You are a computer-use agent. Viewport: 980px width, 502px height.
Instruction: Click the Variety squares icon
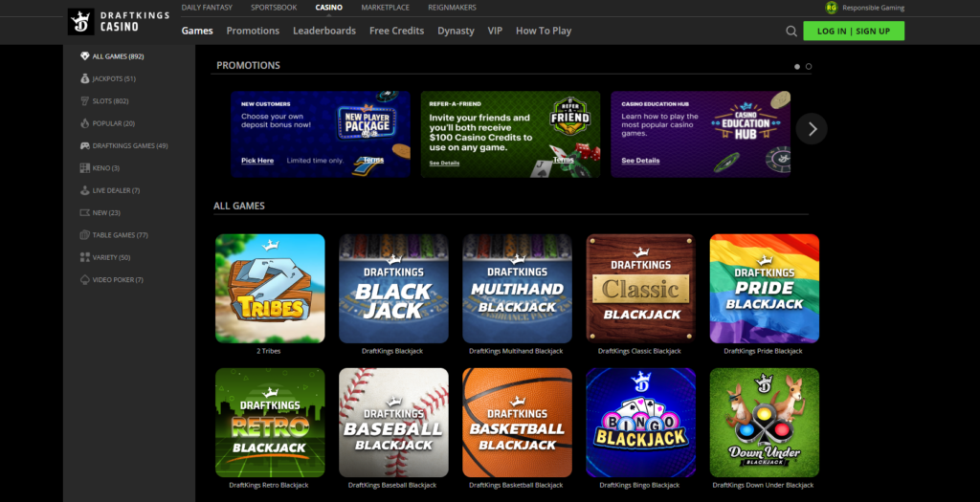[85, 257]
